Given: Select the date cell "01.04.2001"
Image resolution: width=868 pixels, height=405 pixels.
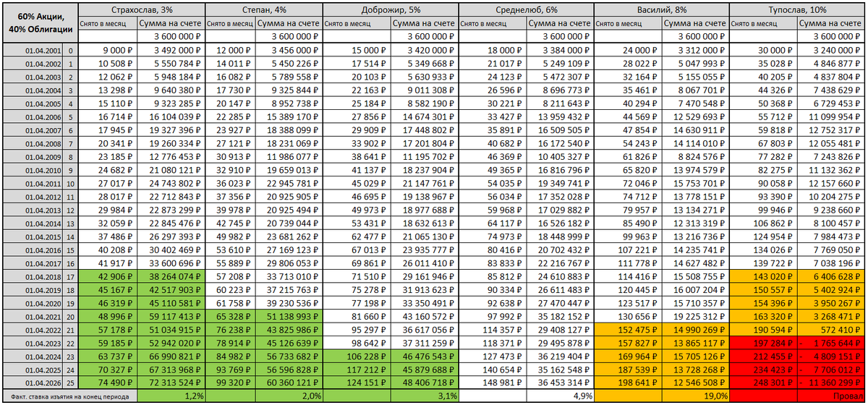Looking at the screenshot, I should tap(33, 50).
